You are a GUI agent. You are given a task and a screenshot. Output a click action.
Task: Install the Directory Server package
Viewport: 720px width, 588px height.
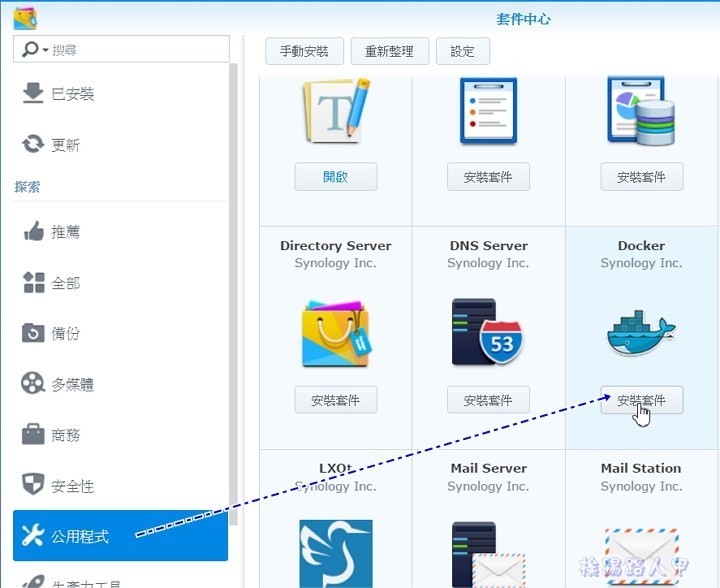tap(336, 400)
